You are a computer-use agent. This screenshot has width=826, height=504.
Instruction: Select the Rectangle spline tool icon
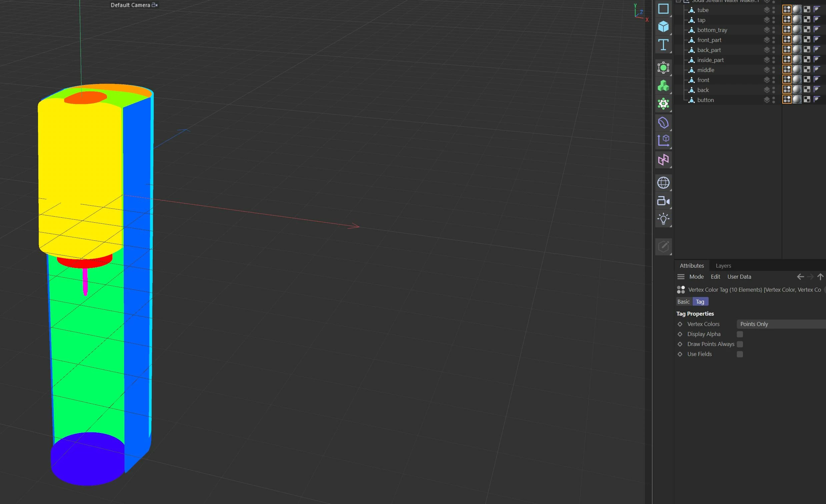[663, 9]
